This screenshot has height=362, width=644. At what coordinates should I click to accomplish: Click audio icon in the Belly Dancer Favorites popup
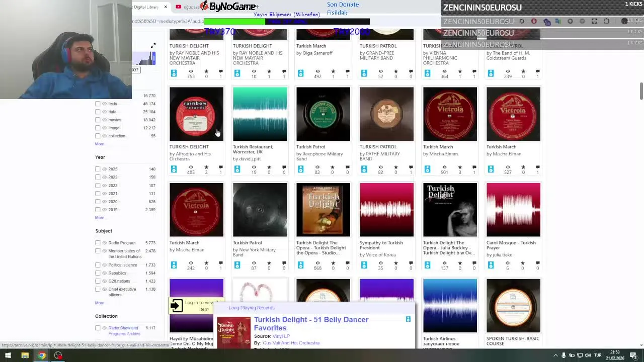408,319
